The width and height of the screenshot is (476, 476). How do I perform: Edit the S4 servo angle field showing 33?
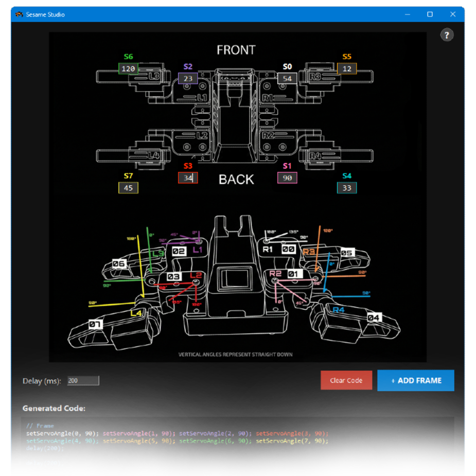pyautogui.click(x=347, y=188)
